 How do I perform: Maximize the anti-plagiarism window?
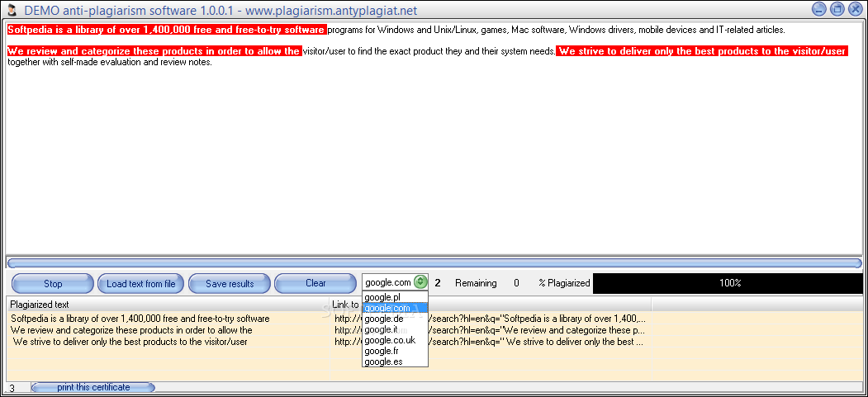click(x=837, y=9)
